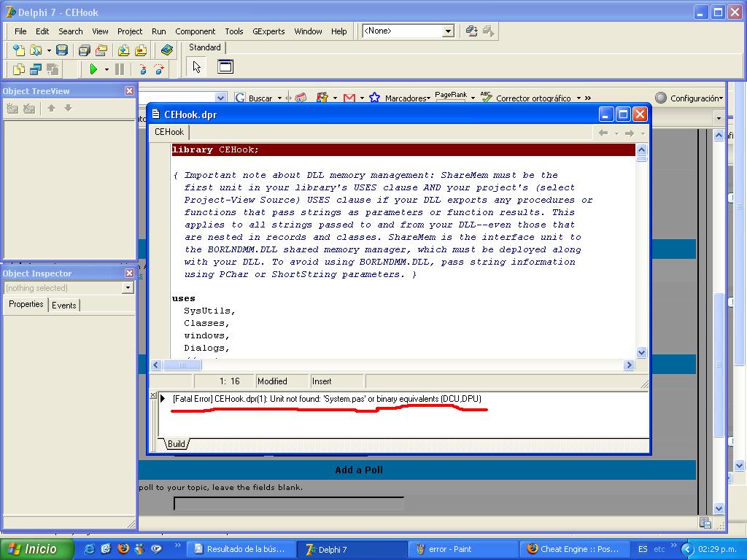Viewport: 747px width, 560px height.
Task: Click the Set debug desktop icon
Action: click(488, 31)
